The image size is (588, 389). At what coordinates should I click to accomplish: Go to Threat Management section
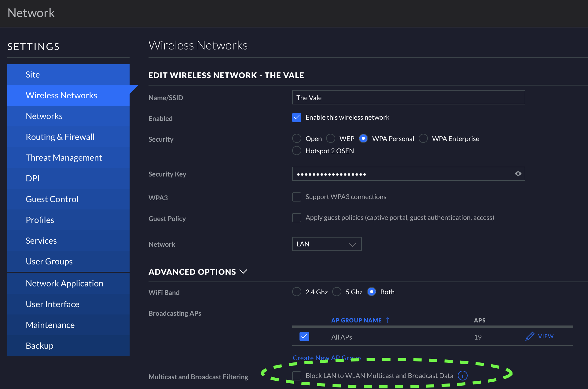(64, 158)
